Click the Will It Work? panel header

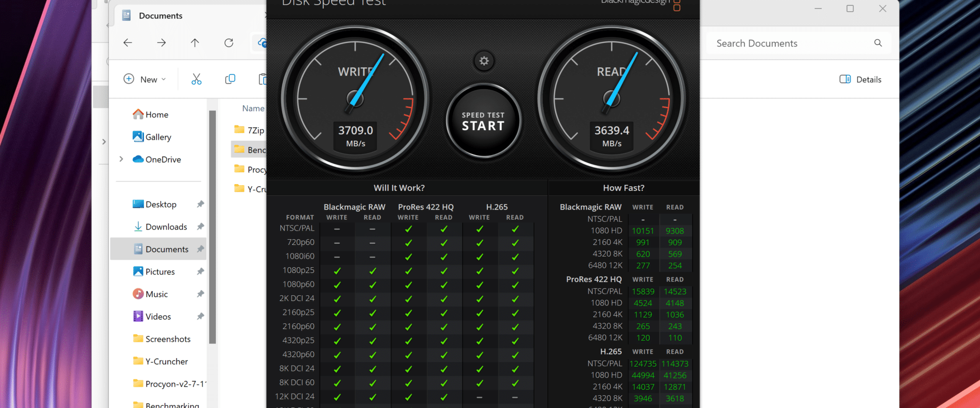tap(399, 188)
